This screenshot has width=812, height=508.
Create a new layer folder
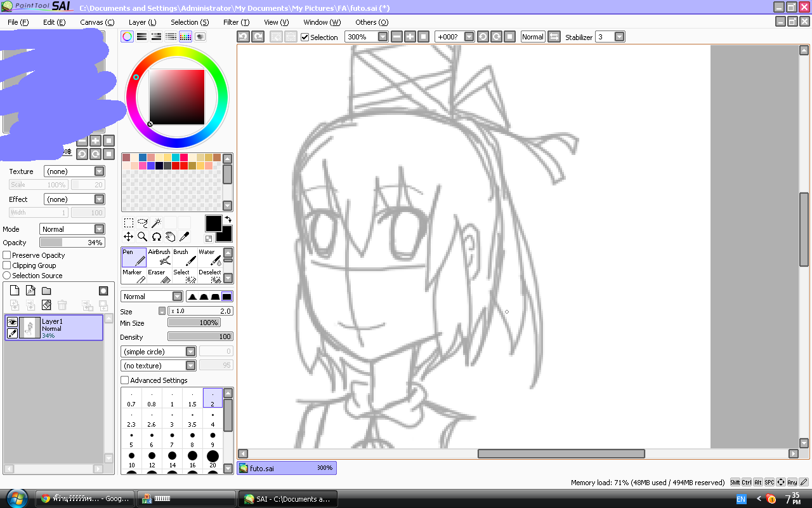[46, 291]
